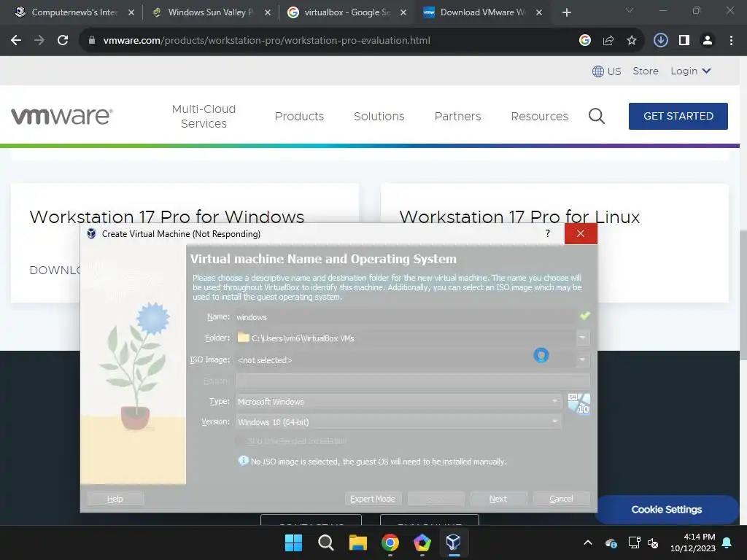This screenshot has width=747, height=560.
Task: Open the Resources menu
Action: click(539, 116)
